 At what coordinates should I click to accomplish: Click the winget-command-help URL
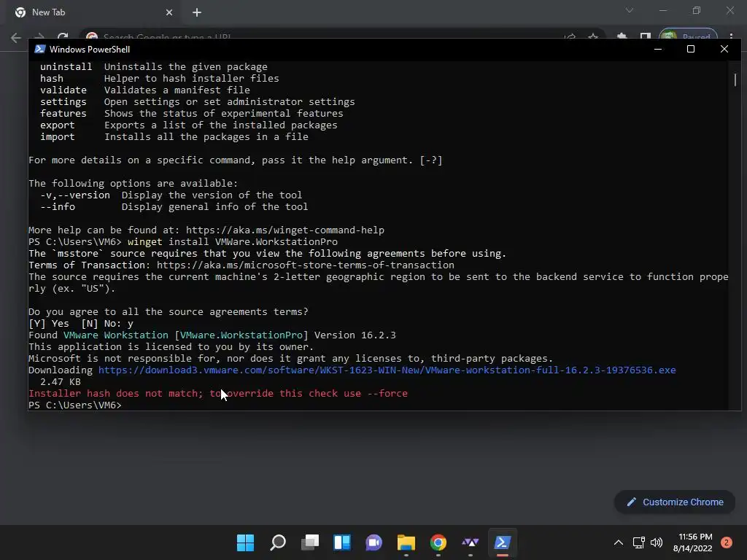coord(285,230)
